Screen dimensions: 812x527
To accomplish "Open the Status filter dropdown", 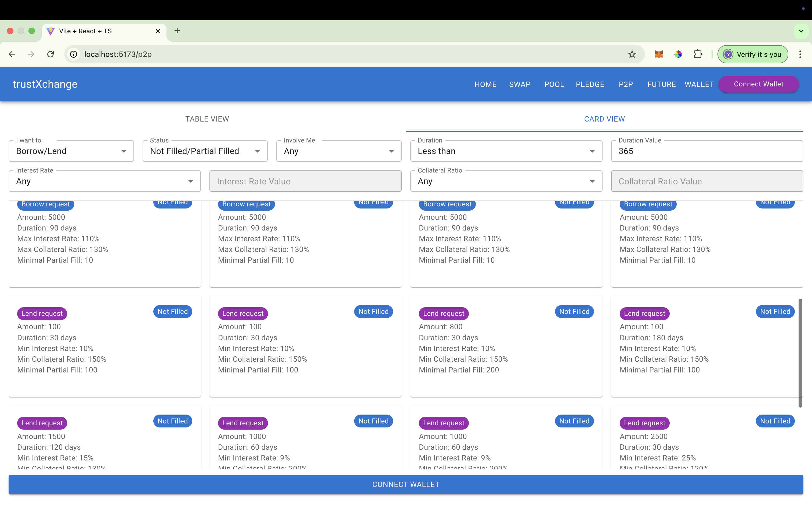I will click(205, 151).
